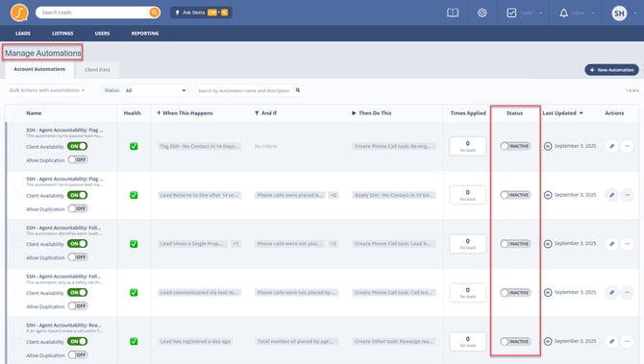This screenshot has width=644, height=364.
Task: Expand +1 triggers next to Lead Views a Single Prop
Action: coord(235,244)
